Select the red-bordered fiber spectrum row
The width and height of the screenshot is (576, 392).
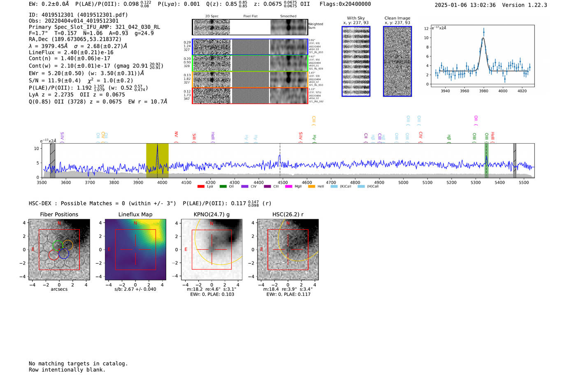pyautogui.click(x=250, y=96)
